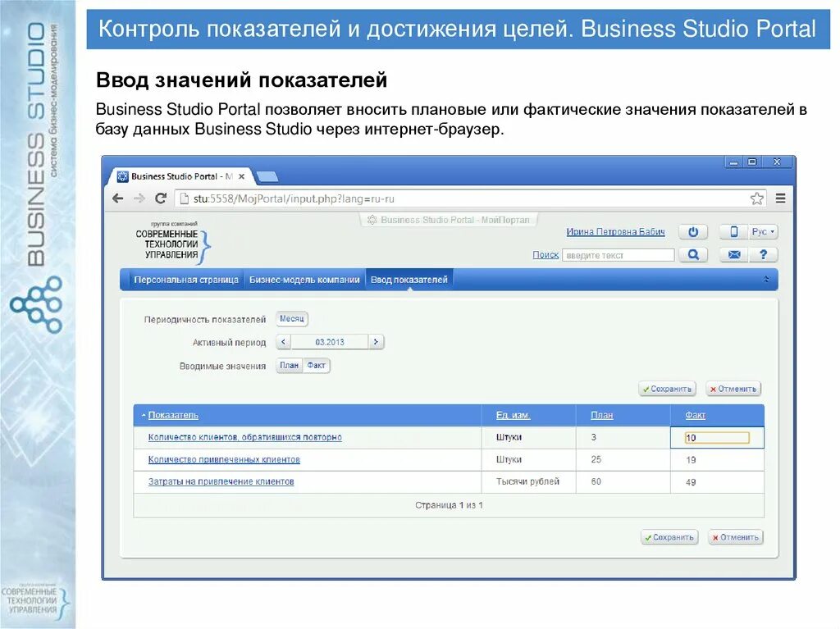Open 'Затраты на привлечение клиентов' indicator
This screenshot has width=840, height=629.
click(221, 481)
